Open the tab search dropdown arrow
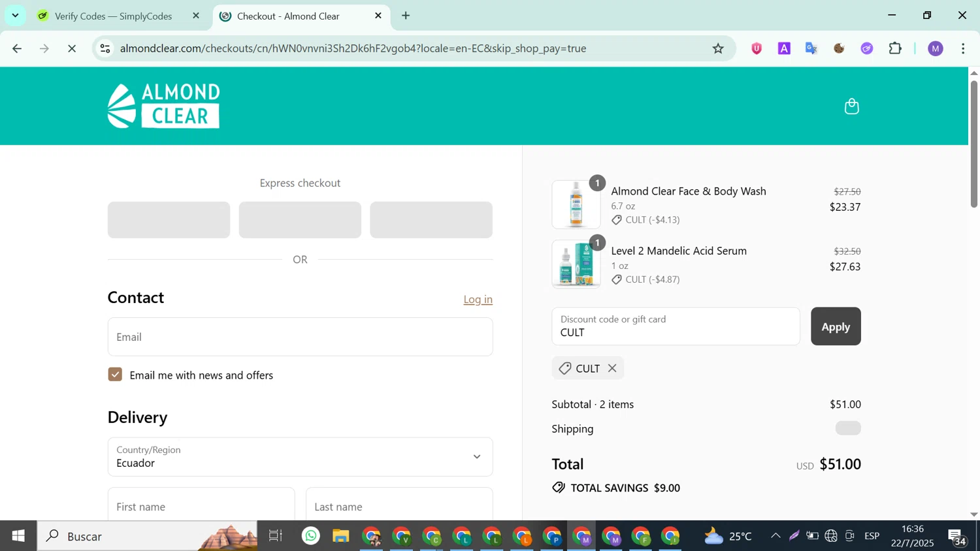The height and width of the screenshot is (551, 980). [x=15, y=15]
